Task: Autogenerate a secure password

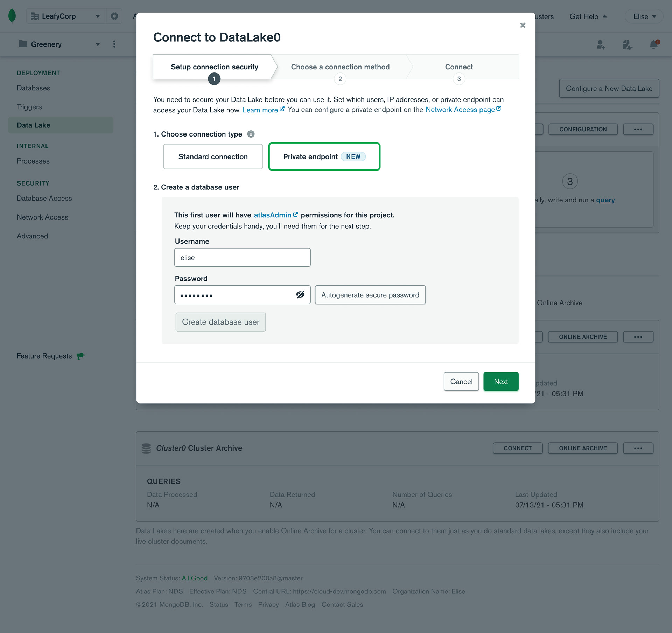Action: click(x=370, y=295)
